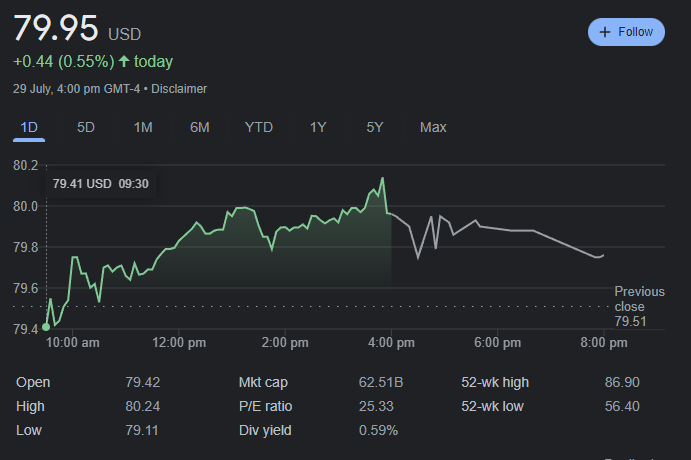
Task: Switch to the 5D chart tab
Action: [x=86, y=127]
